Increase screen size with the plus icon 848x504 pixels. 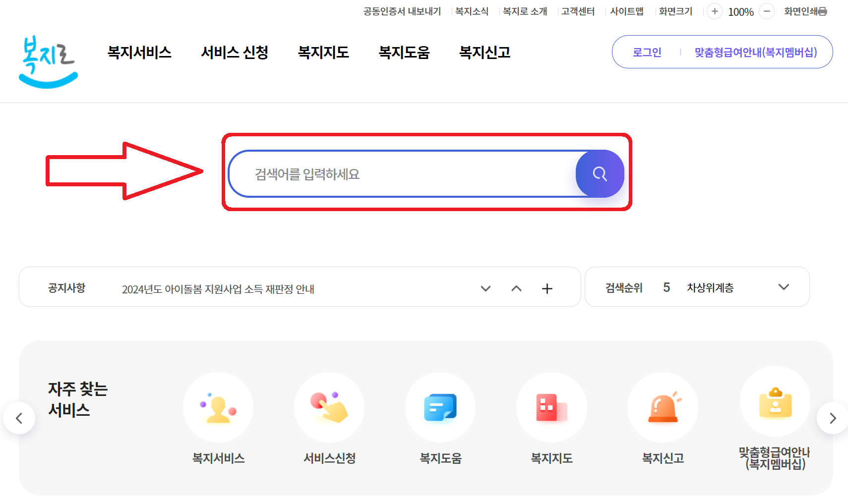pyautogui.click(x=714, y=11)
